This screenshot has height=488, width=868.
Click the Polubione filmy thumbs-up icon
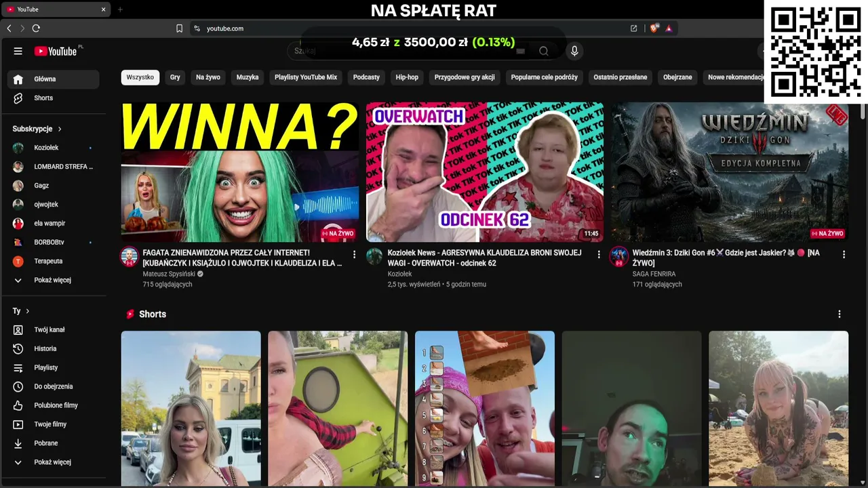point(18,406)
